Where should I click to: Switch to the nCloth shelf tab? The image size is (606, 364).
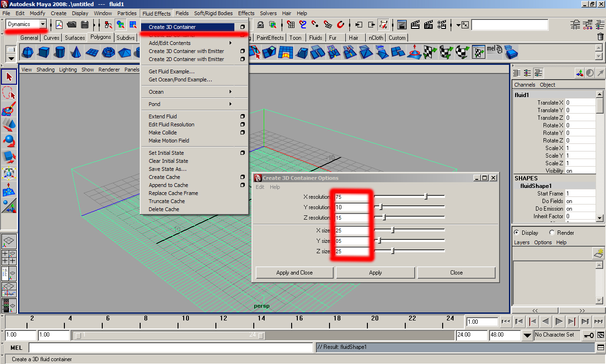pyautogui.click(x=376, y=38)
